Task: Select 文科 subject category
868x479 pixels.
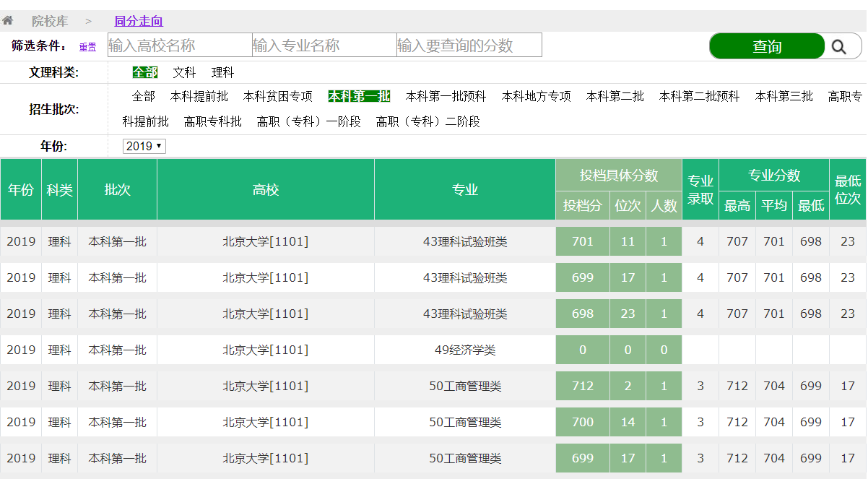Action: (x=184, y=73)
